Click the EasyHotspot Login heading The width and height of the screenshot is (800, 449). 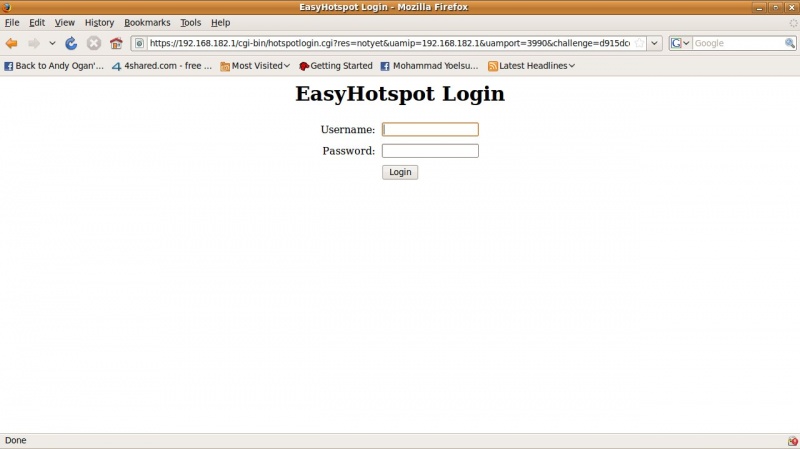point(400,94)
